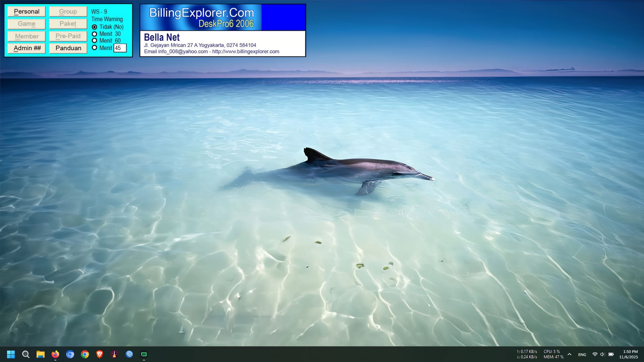This screenshot has width=644, height=362.
Task: Open the clock and date flyout
Action: tap(628, 354)
